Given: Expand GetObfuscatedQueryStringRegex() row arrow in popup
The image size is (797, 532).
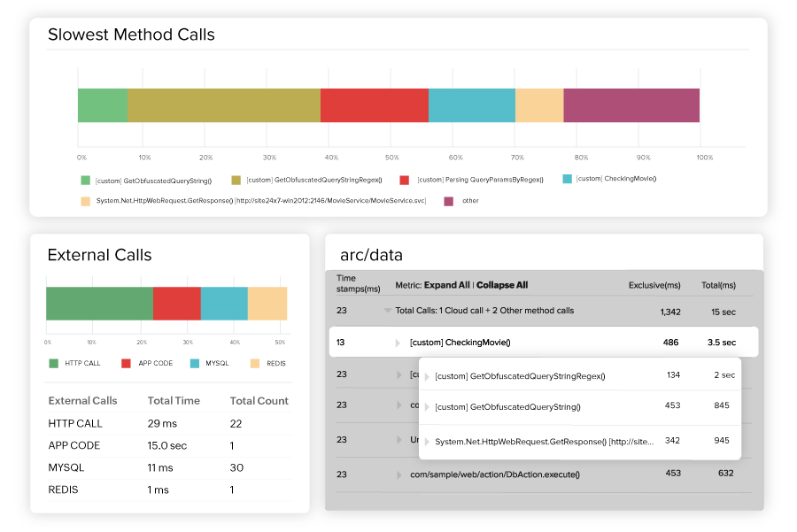Looking at the screenshot, I should 427,376.
